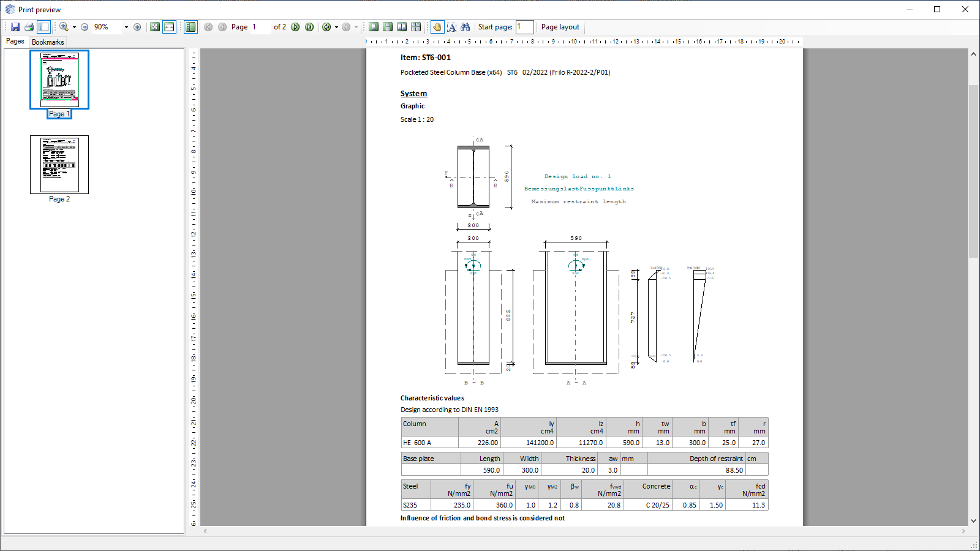Click the horizontal scrollbar right arrow
This screenshot has width=980, height=551.
[x=963, y=531]
